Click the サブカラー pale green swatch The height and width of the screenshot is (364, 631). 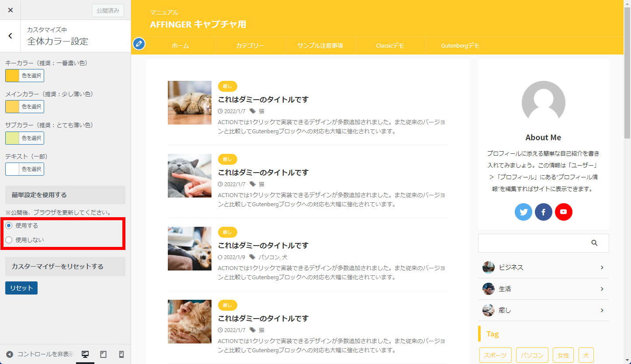point(12,138)
